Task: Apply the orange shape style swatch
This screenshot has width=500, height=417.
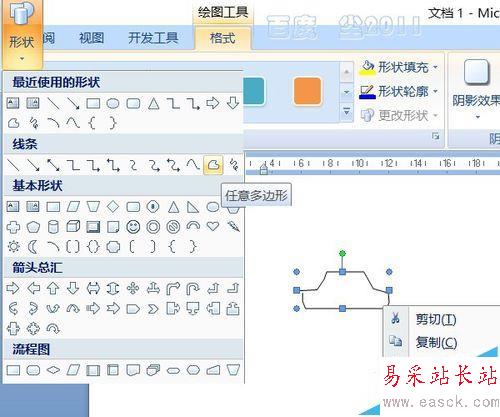Action: pyautogui.click(x=307, y=91)
